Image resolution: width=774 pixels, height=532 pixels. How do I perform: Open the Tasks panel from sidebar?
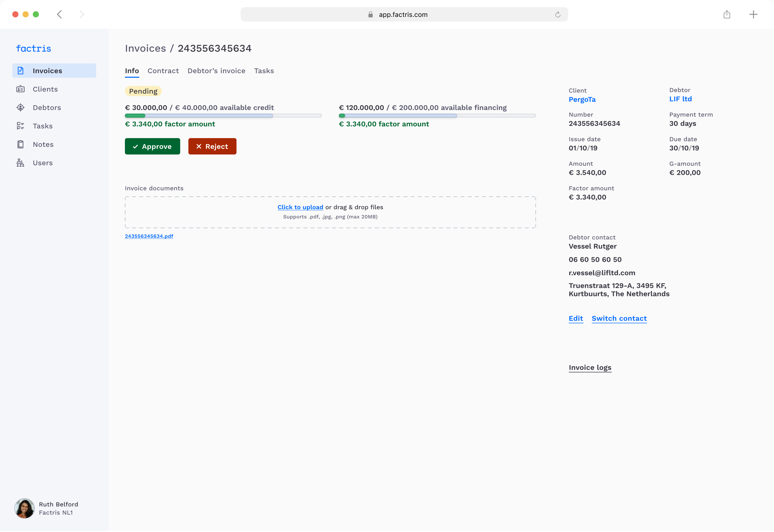(x=42, y=126)
